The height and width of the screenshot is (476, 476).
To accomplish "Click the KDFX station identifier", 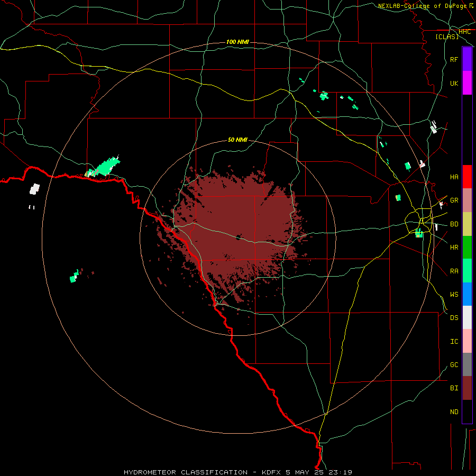I will coord(271,472).
